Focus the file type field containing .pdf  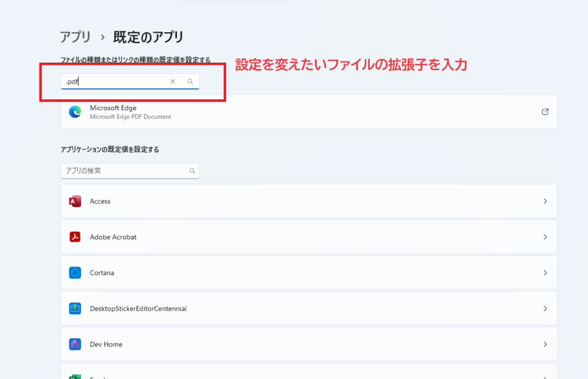coord(130,82)
